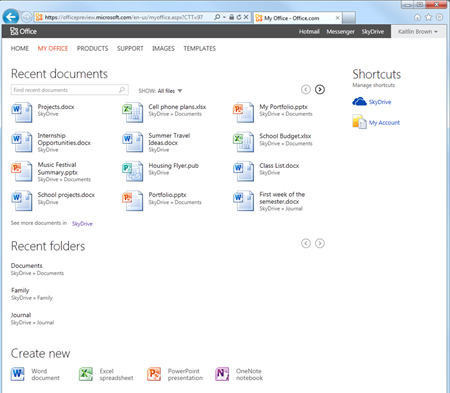The width and height of the screenshot is (450, 393).
Task: Open Hotmail link in header
Action: point(309,32)
